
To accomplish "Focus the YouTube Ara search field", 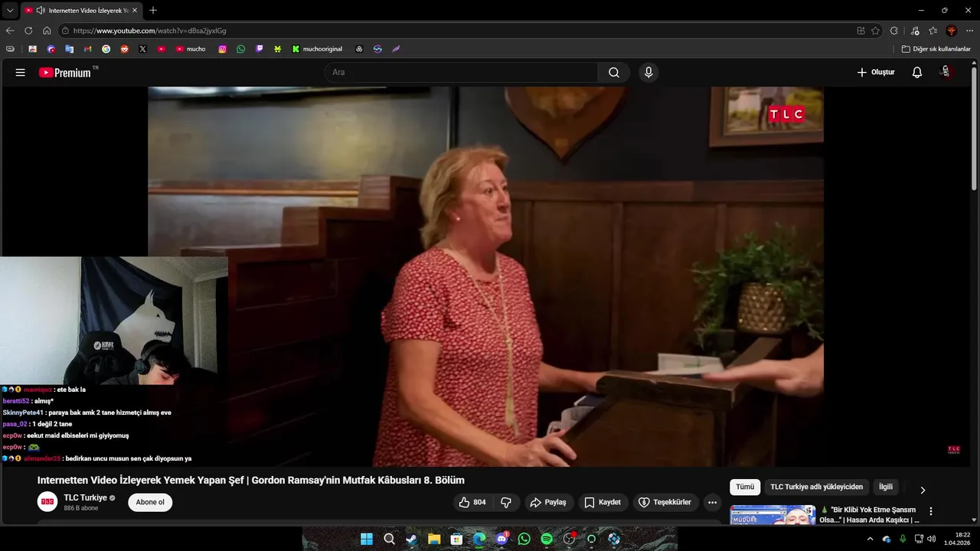I will [x=461, y=73].
